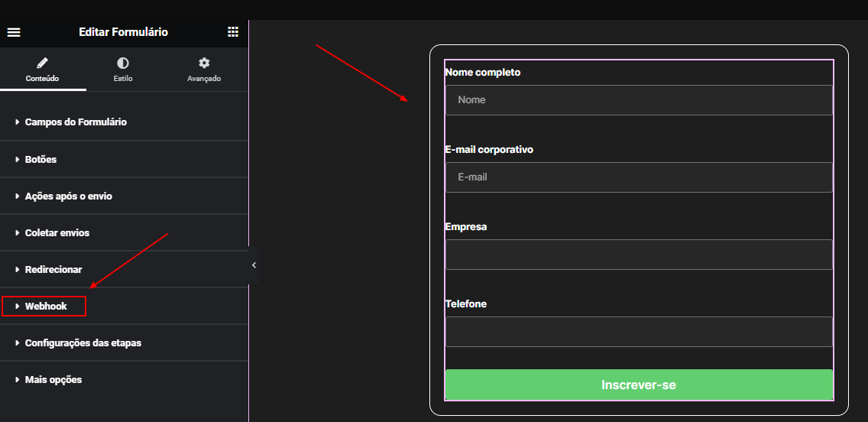Switch to the Avançado tab
Image resolution: width=868 pixels, height=422 pixels.
(204, 70)
